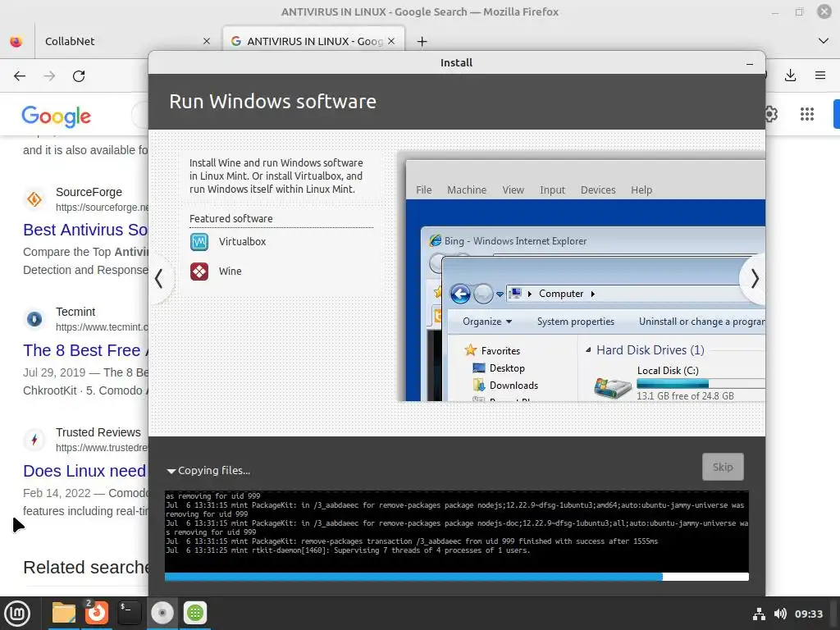Click the Firefox forward arrow

[49, 76]
